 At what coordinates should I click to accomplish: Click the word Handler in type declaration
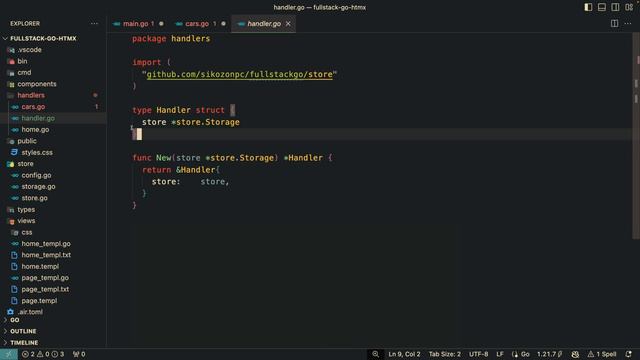(x=173, y=110)
